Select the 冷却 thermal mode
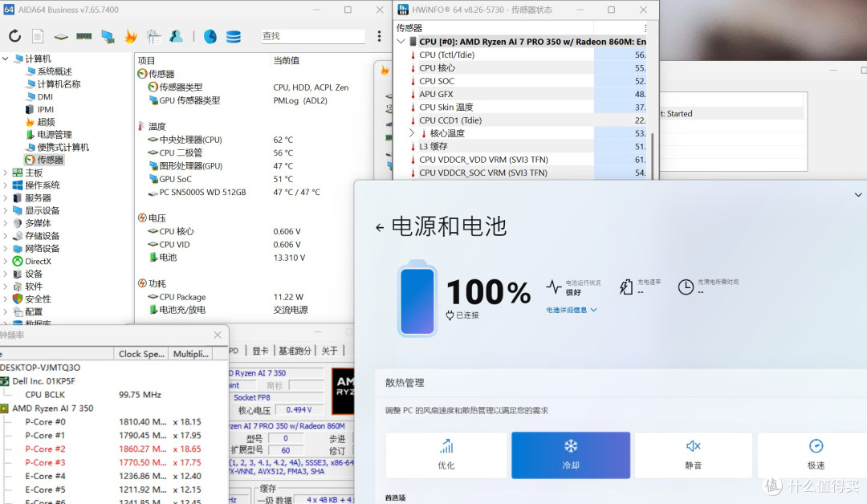 pos(571,455)
